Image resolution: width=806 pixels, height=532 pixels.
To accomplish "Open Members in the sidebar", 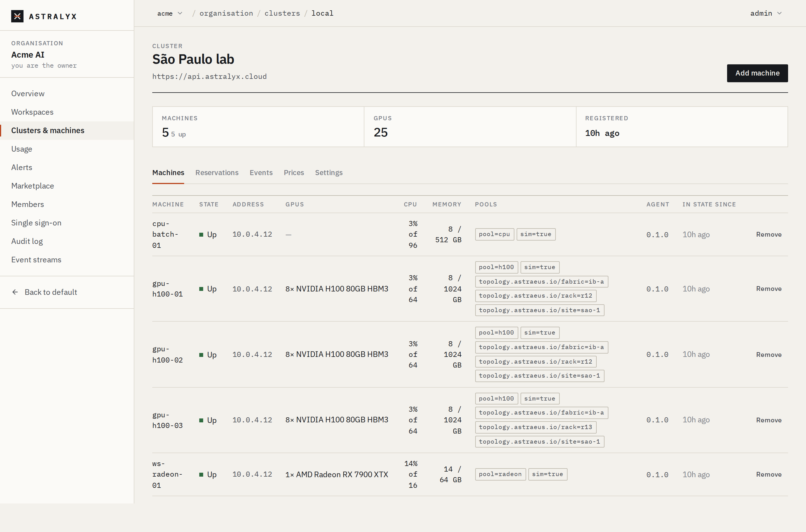I will (67, 204).
